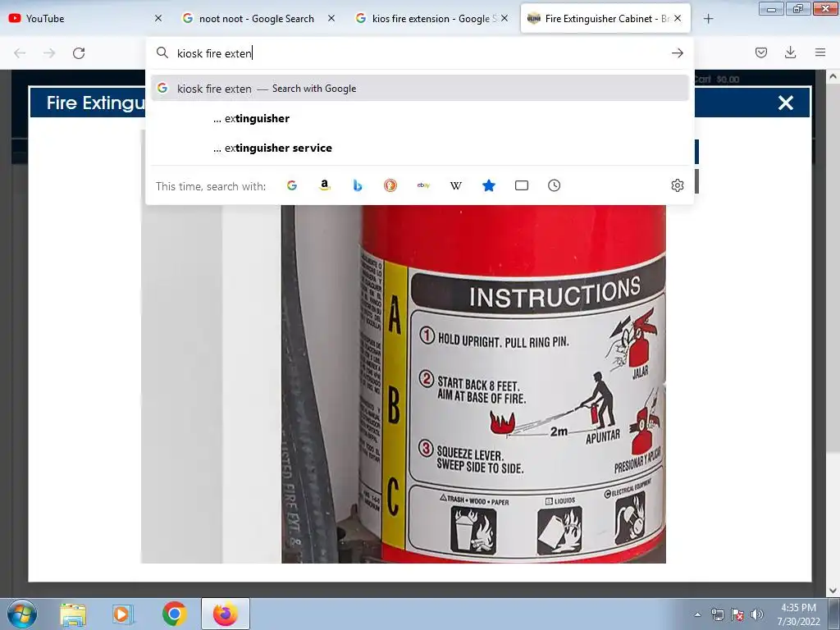Choose the 'extinguisher' suggestion

419,118
